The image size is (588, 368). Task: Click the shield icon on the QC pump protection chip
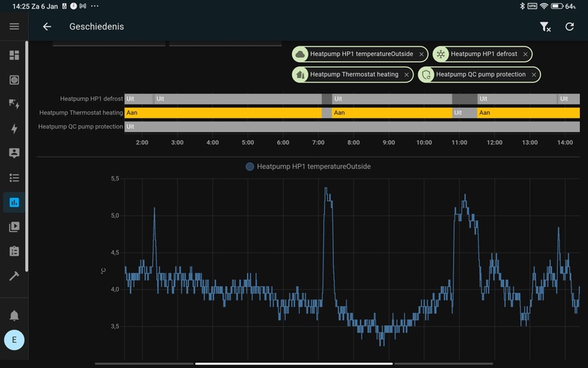(426, 74)
